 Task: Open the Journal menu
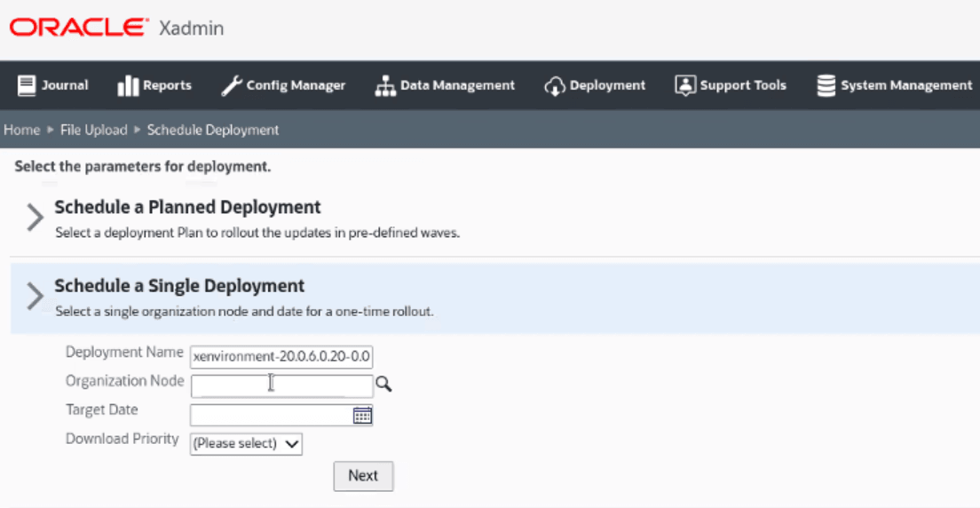[x=53, y=86]
